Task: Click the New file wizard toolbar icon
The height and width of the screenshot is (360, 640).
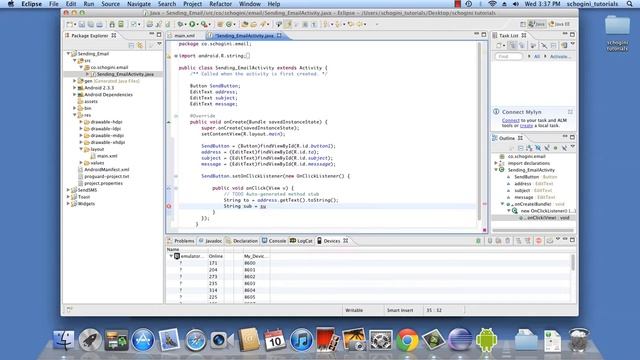Action: 70,24
